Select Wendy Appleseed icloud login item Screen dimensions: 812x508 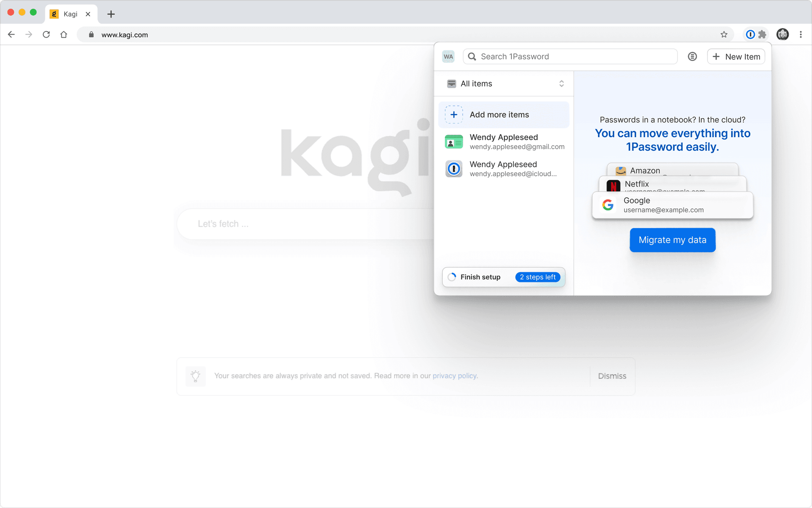pyautogui.click(x=504, y=169)
